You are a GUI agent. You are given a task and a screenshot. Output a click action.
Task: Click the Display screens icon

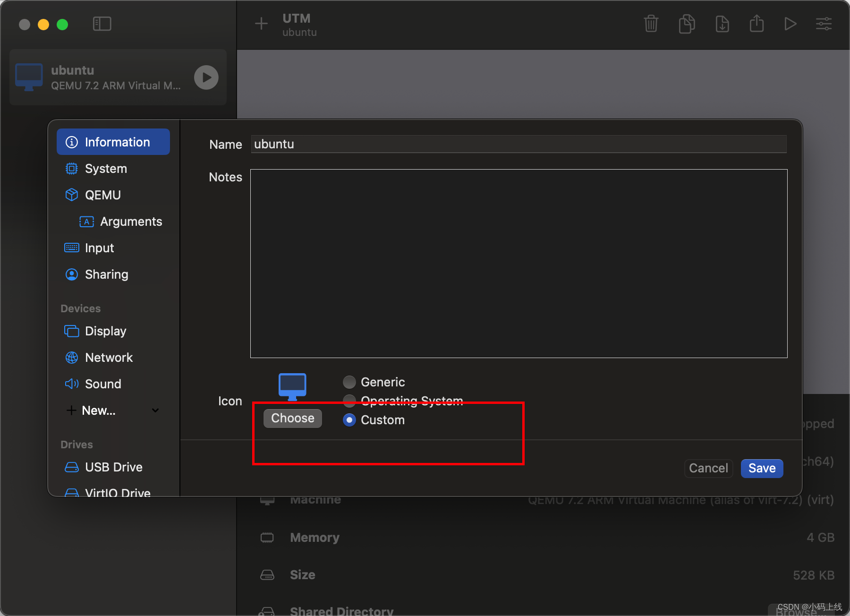click(x=72, y=331)
